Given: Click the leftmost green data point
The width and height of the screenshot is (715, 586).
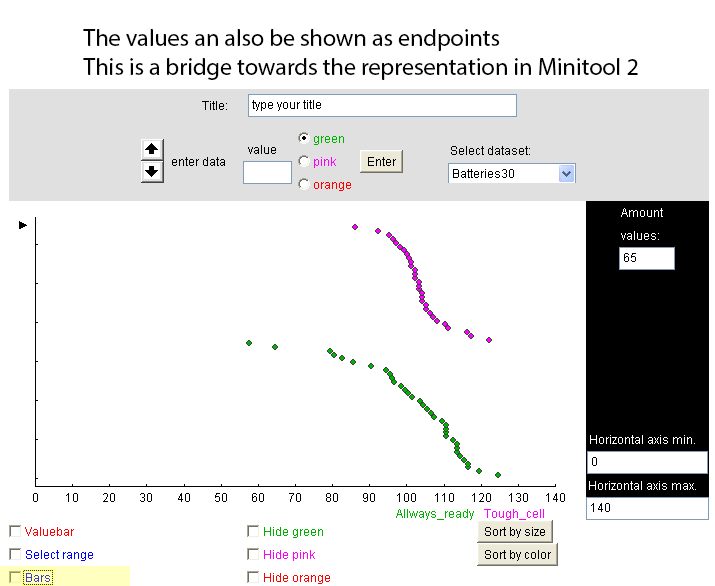Looking at the screenshot, I should pyautogui.click(x=249, y=343).
